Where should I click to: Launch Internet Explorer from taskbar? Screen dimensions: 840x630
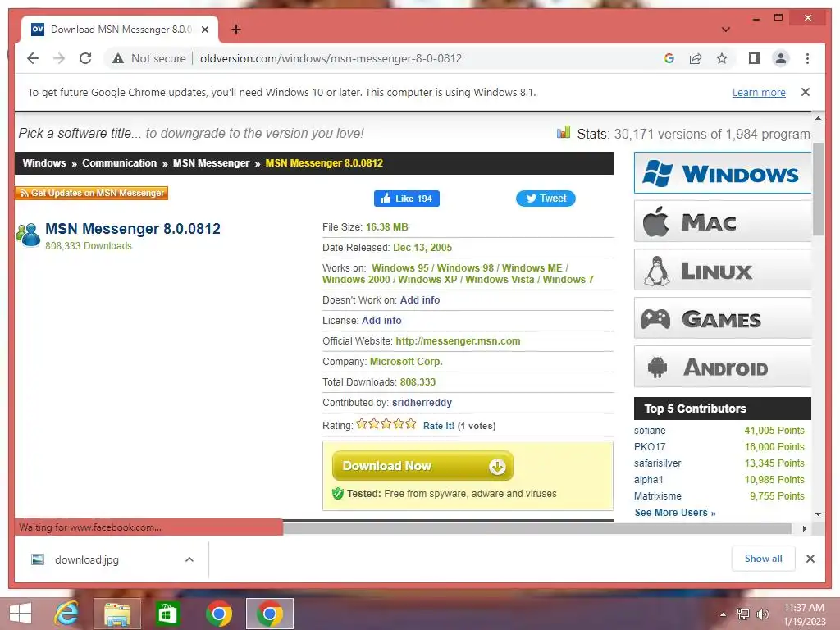tap(66, 614)
